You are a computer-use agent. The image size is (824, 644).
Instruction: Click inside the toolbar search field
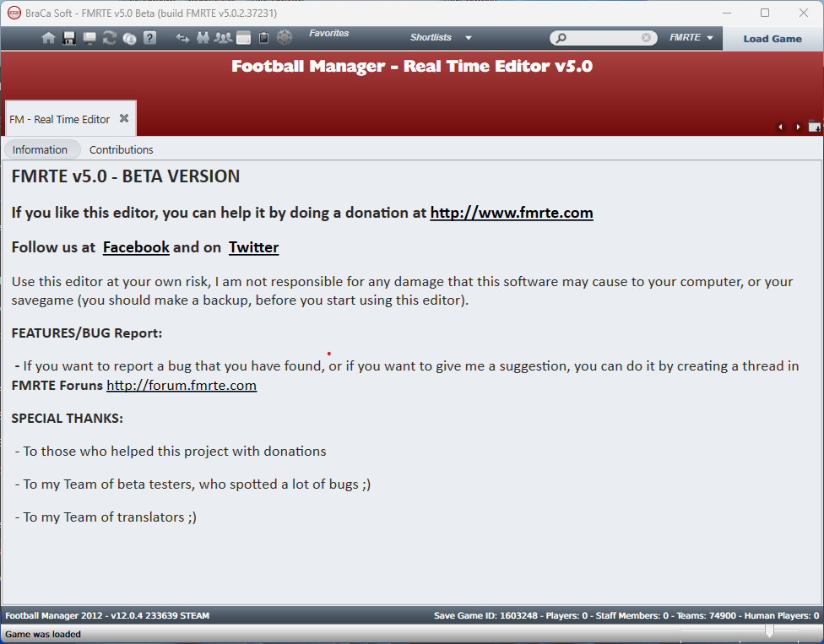tap(604, 38)
